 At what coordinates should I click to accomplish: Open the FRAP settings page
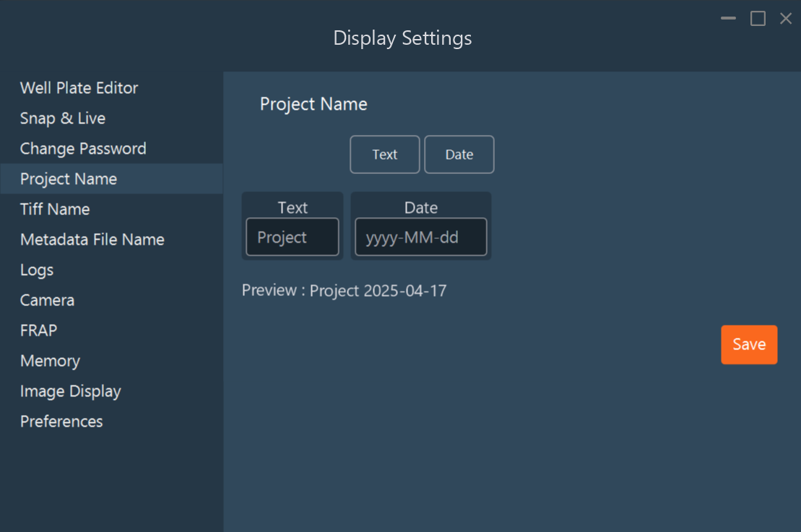point(38,331)
